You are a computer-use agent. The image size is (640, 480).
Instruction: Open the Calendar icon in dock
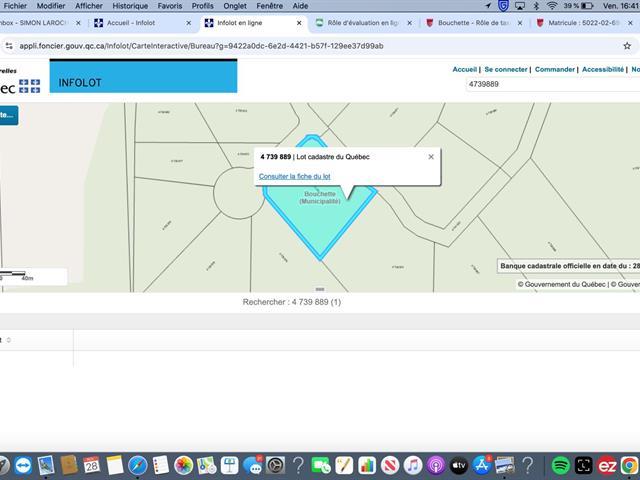tap(91, 466)
